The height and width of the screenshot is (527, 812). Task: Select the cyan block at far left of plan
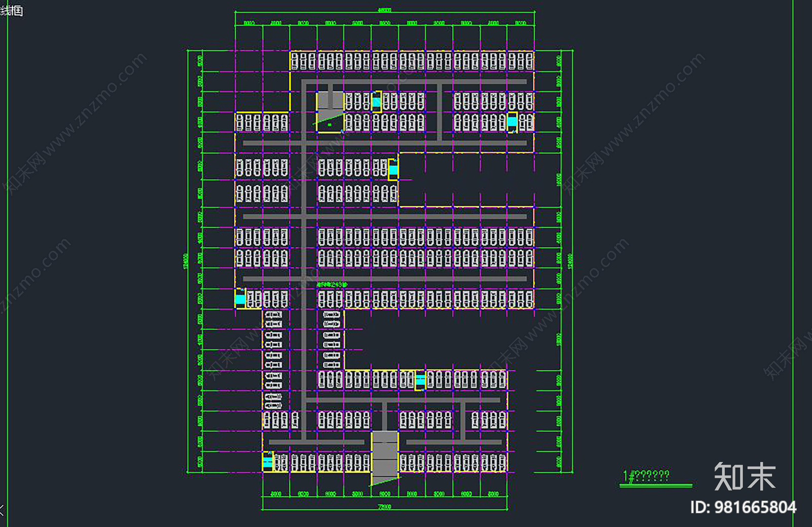(x=240, y=300)
